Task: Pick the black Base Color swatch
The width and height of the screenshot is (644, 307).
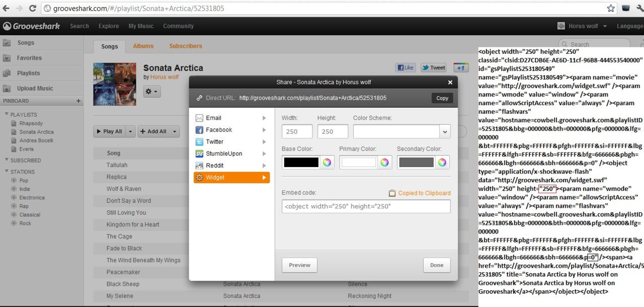Action: point(301,162)
